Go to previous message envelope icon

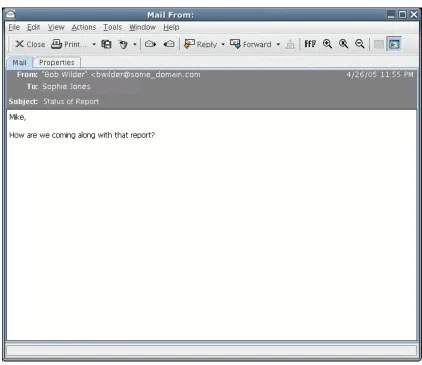(x=169, y=44)
